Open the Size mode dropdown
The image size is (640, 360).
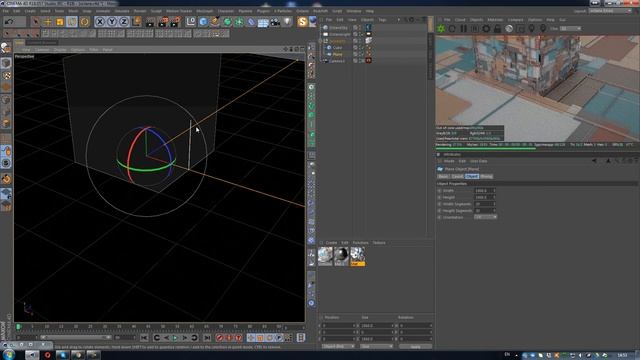point(376,347)
